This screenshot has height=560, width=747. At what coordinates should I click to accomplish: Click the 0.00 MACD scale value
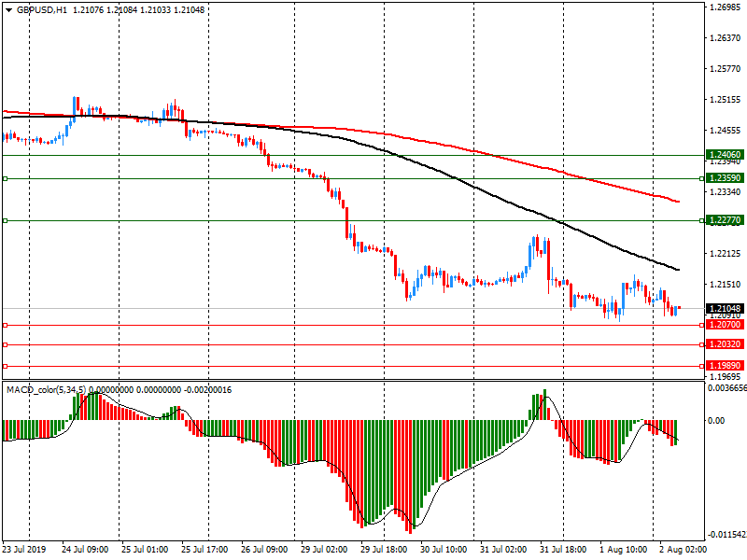pyautogui.click(x=716, y=421)
